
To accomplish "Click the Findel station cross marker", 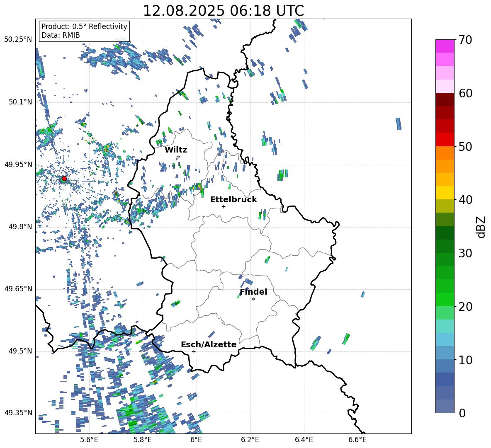I will point(253,299).
